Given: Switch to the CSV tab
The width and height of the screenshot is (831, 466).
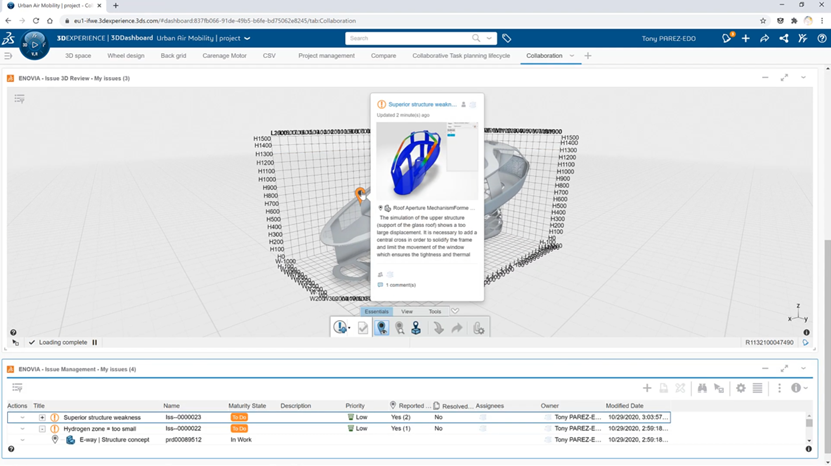Looking at the screenshot, I should (x=269, y=56).
